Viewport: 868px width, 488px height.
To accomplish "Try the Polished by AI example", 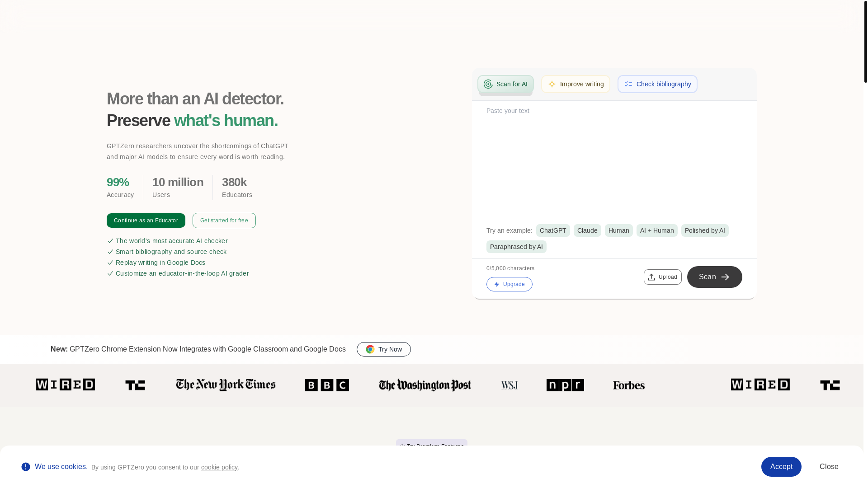I will tap(705, 230).
